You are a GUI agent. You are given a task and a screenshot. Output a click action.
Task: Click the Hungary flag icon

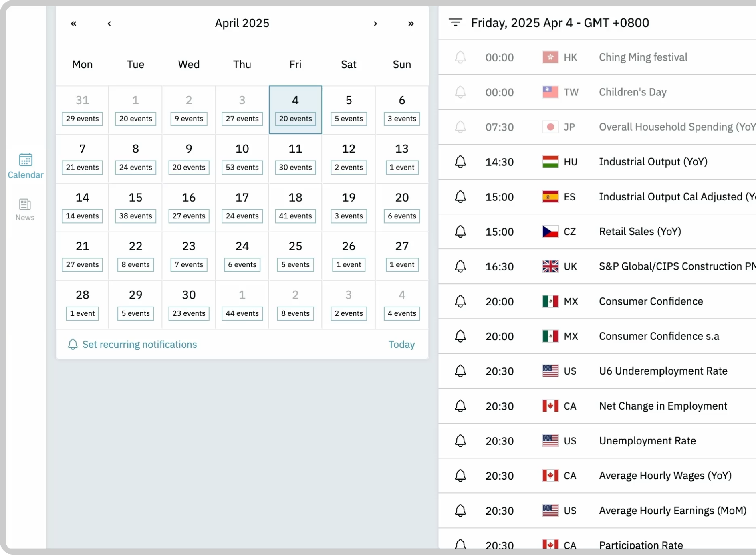tap(550, 162)
